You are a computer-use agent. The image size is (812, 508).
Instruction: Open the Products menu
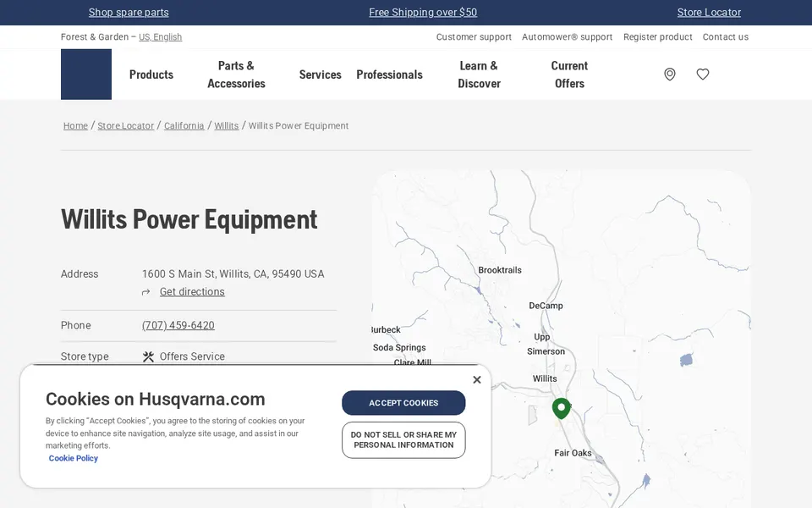[151, 75]
